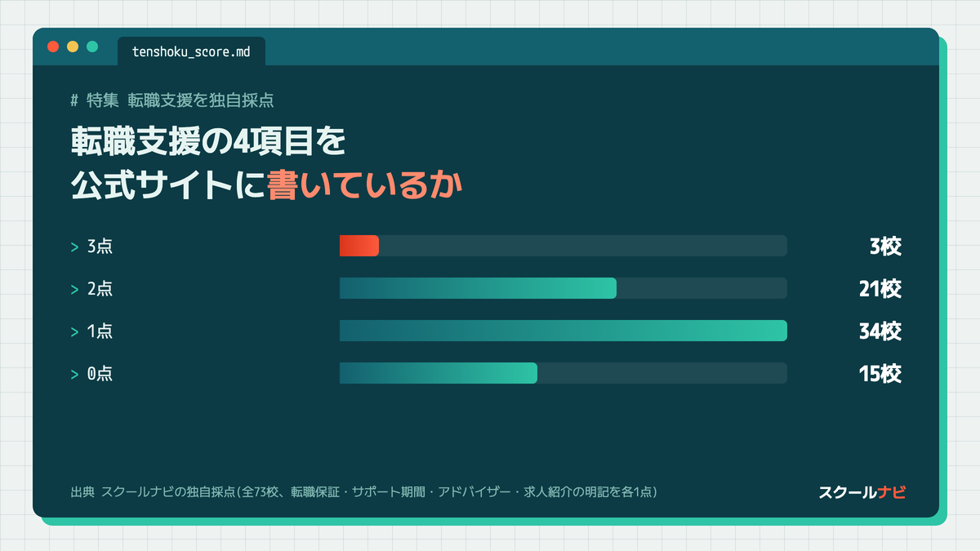Screen dimensions: 980x551
Task: Click the chevron before '2点'
Action: click(74, 289)
